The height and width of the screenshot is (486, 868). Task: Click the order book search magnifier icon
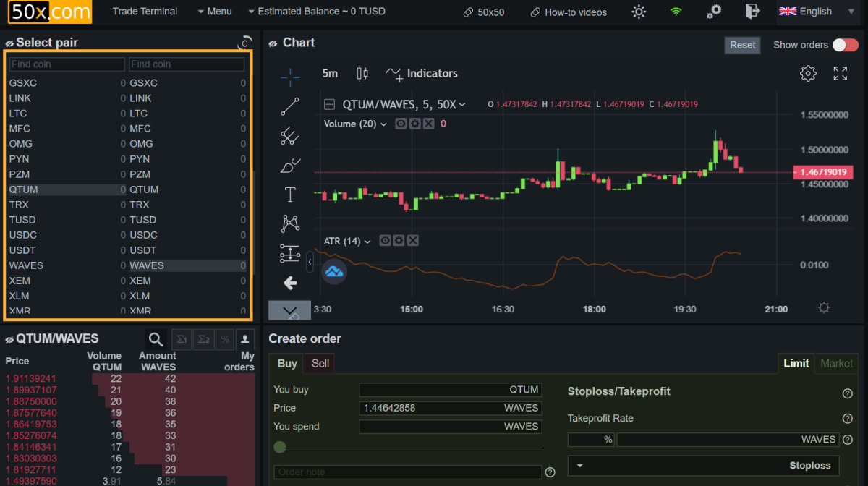[156, 338]
